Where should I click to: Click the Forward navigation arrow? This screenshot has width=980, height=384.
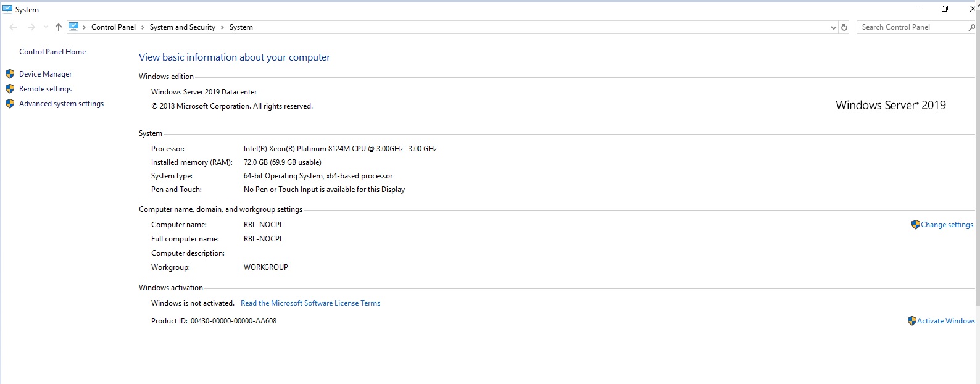click(31, 27)
